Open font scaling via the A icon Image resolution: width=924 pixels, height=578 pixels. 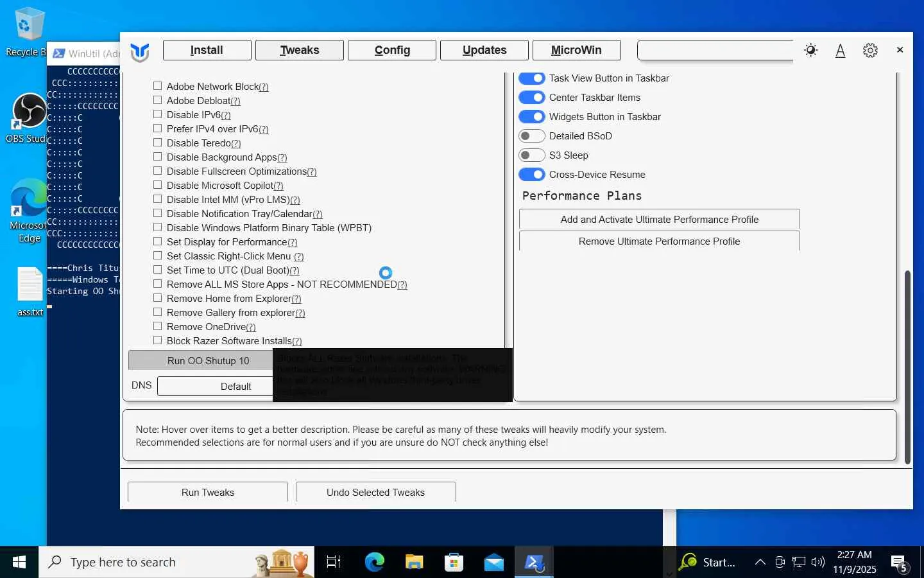tap(840, 50)
